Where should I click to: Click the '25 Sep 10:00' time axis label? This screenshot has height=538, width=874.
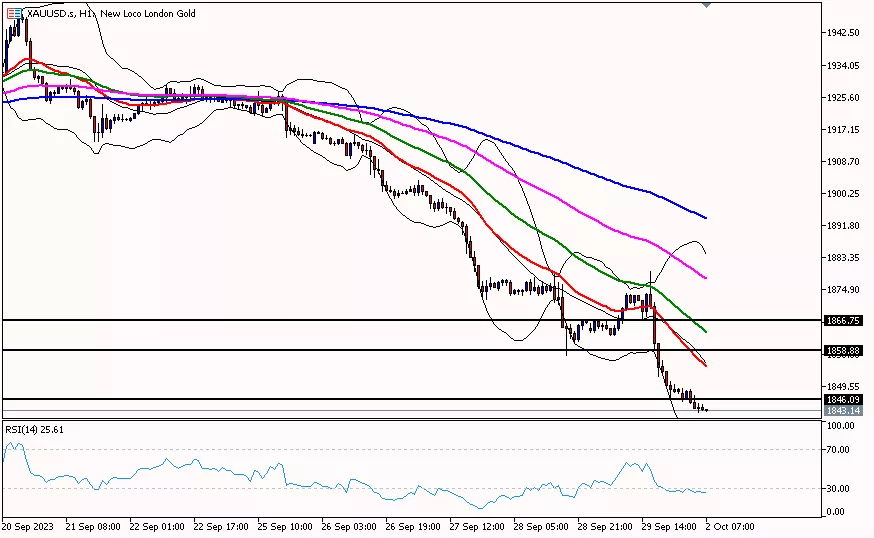pos(285,526)
